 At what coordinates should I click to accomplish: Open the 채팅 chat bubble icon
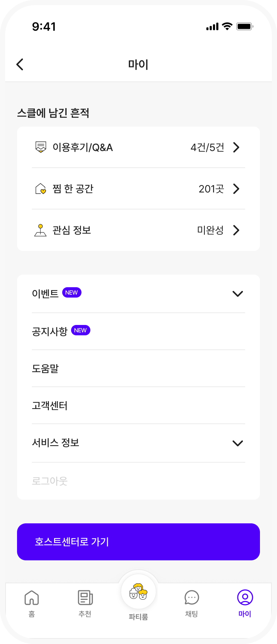[x=191, y=598]
